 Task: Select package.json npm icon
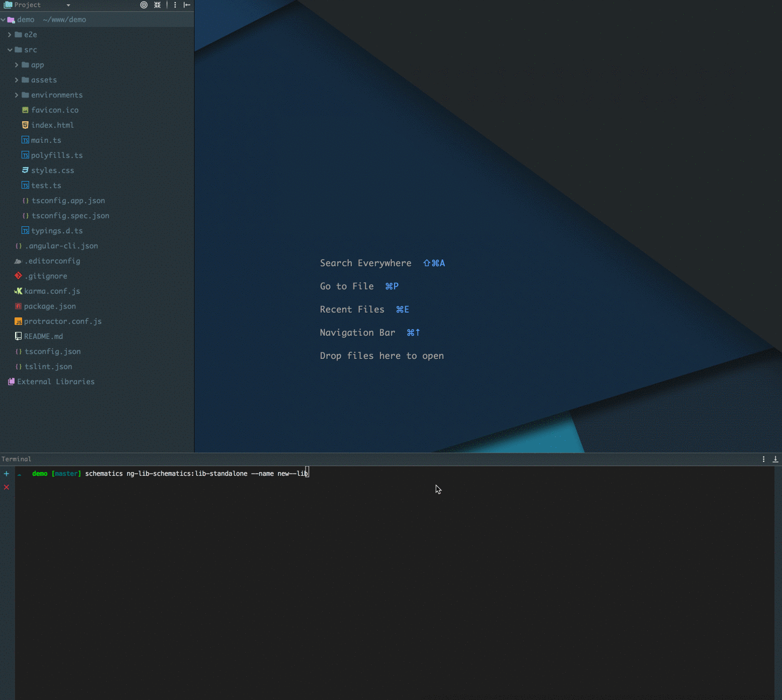pos(18,306)
